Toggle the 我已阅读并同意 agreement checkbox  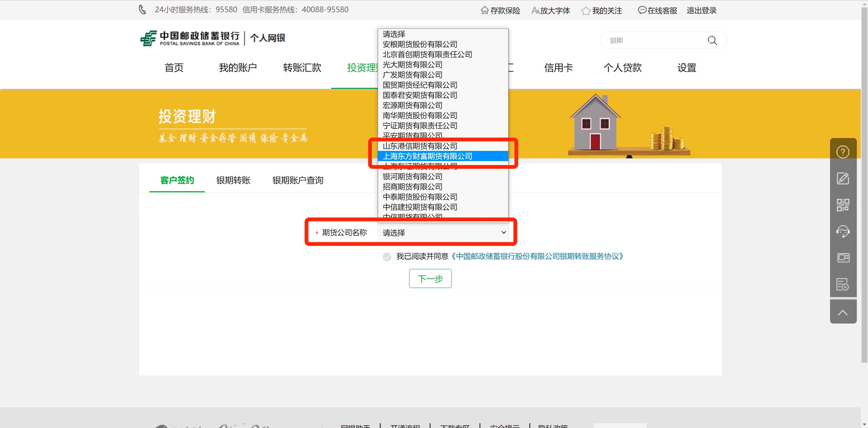tap(387, 257)
